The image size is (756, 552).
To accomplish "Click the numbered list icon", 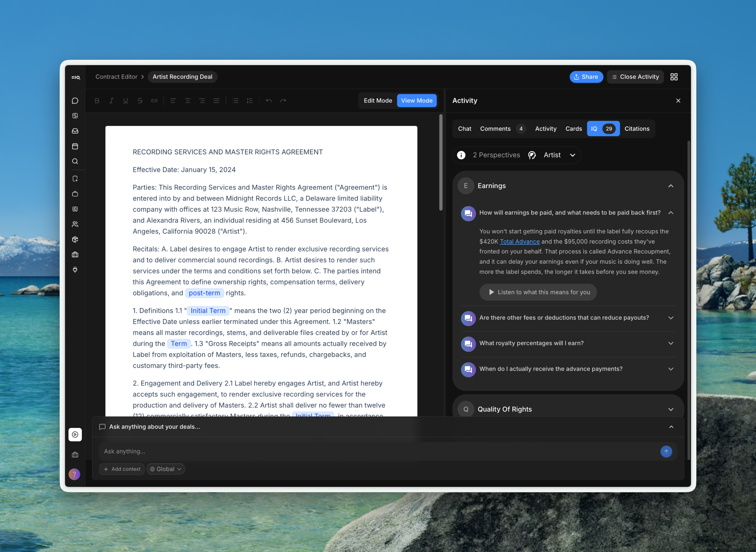I will point(250,100).
